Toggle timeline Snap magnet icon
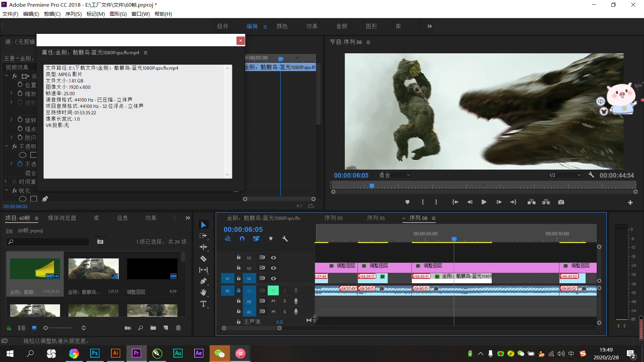 242,239
